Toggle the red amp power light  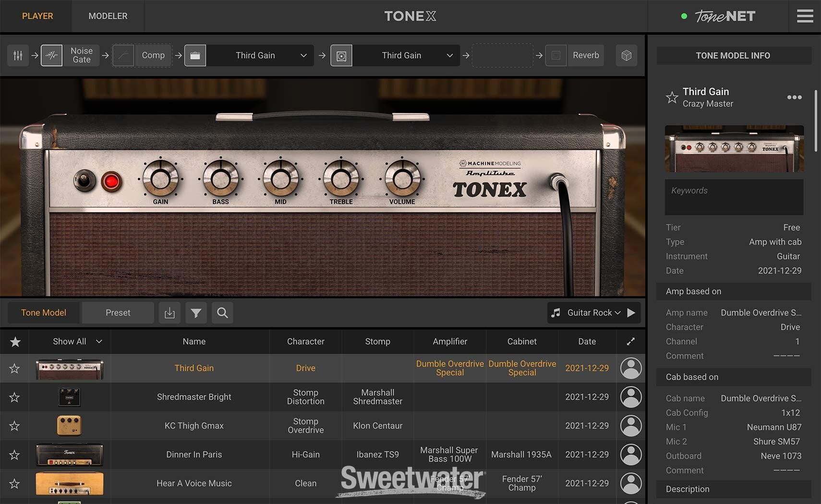[x=111, y=181]
